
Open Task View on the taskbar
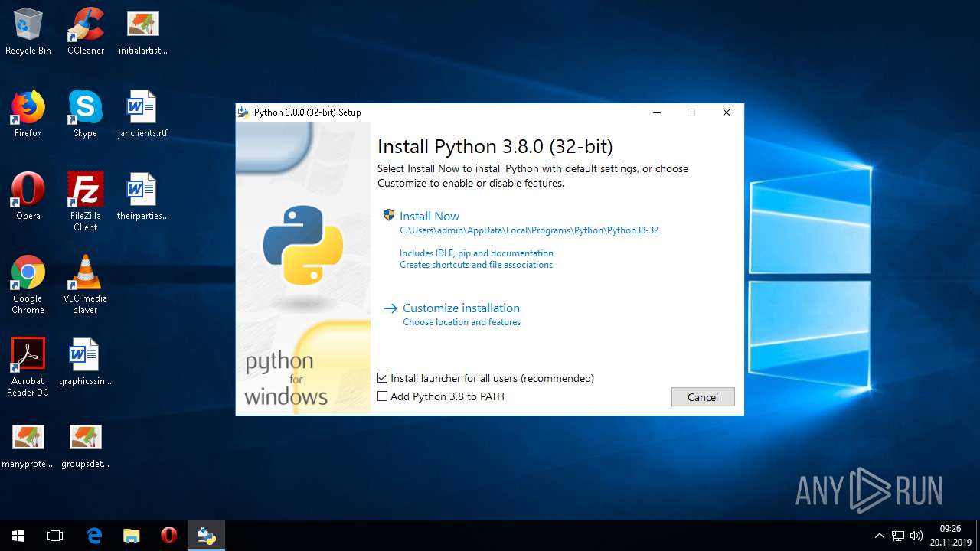[x=55, y=536]
